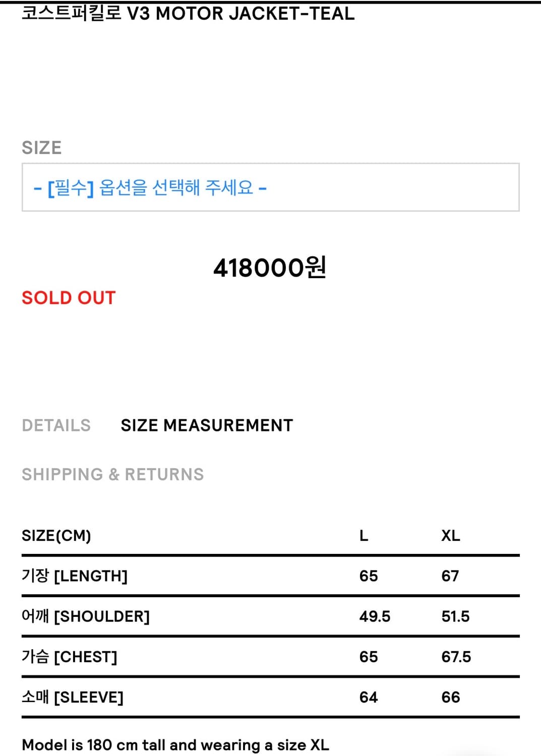Open the SHIPPING & RETURNS tab

coord(113,474)
